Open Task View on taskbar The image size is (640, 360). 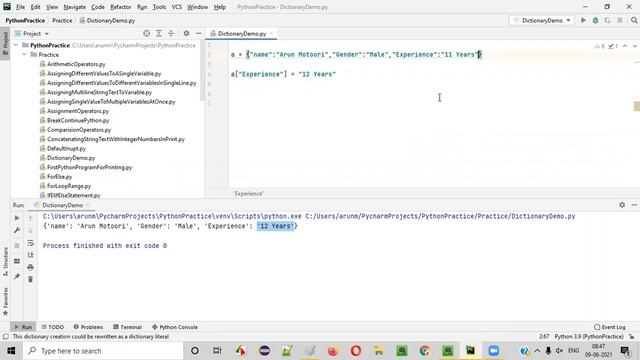point(217,351)
